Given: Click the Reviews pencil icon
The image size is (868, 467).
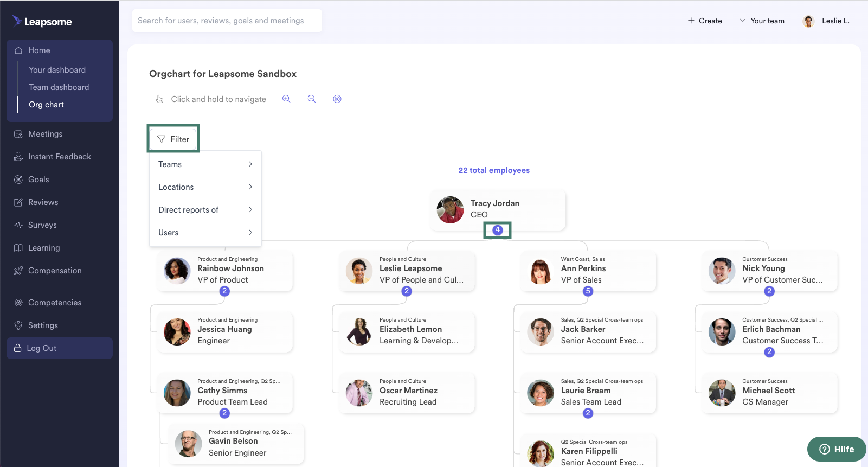Looking at the screenshot, I should (x=18, y=202).
